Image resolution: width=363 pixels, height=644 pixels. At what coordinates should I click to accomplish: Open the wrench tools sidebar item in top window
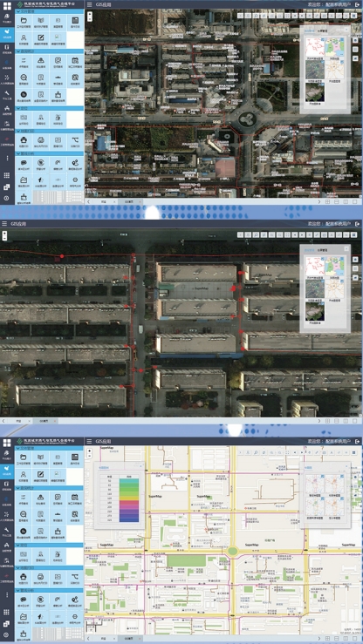(7, 94)
